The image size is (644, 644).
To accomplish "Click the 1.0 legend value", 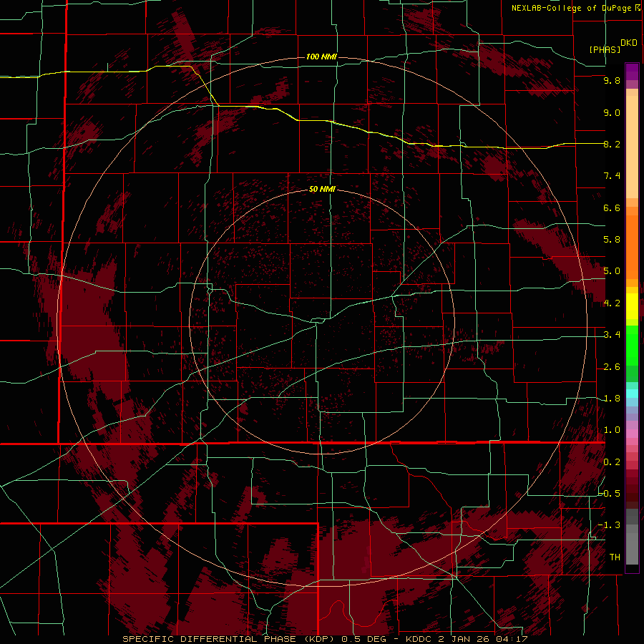I will point(612,430).
